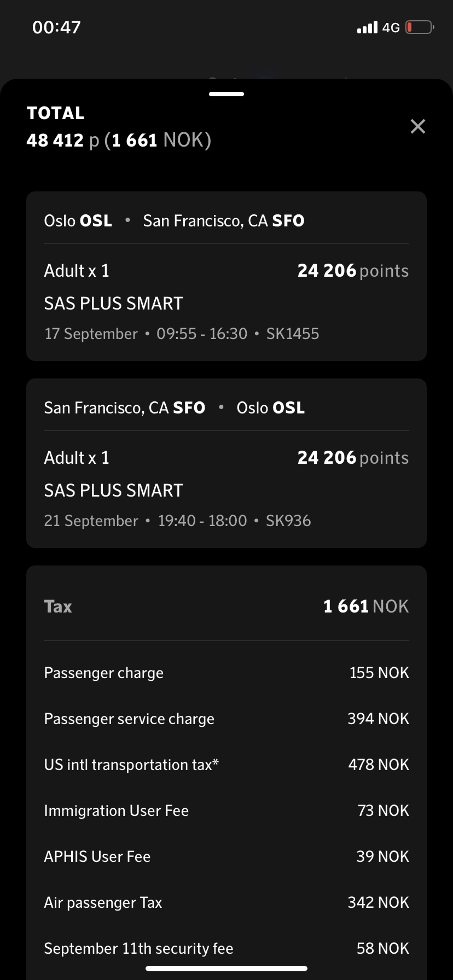
Task: Tap flight number SK1455 details
Action: pos(292,334)
